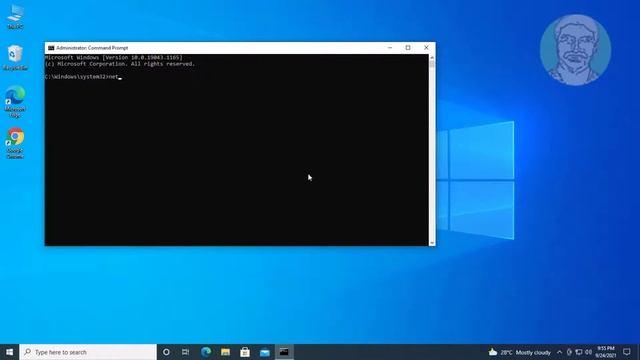Show hidden system tray icons
Screen dimensions: 640x360
(x=560, y=352)
